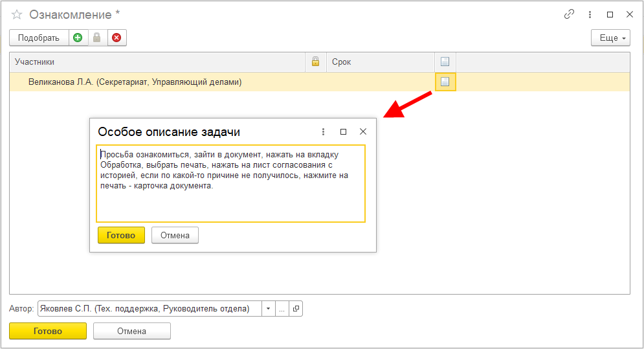Expand the Автор dropdown arrow

click(268, 309)
